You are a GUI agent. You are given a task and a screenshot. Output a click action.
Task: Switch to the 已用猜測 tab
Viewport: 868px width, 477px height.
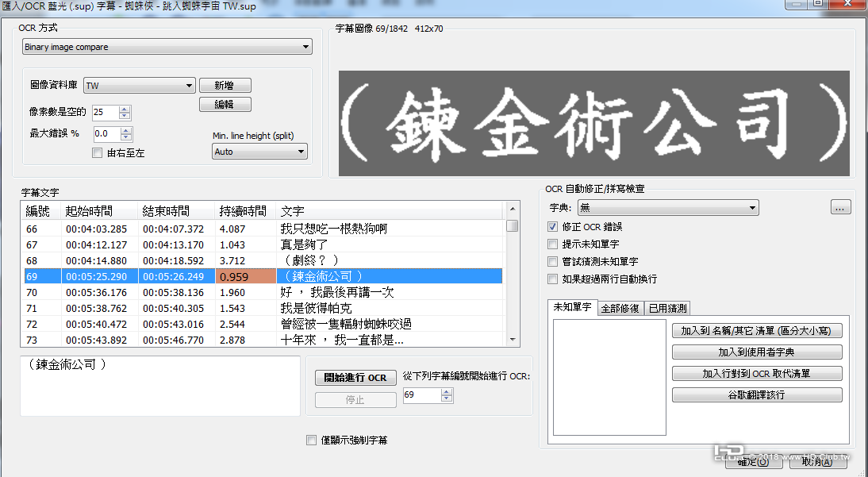[667, 309]
